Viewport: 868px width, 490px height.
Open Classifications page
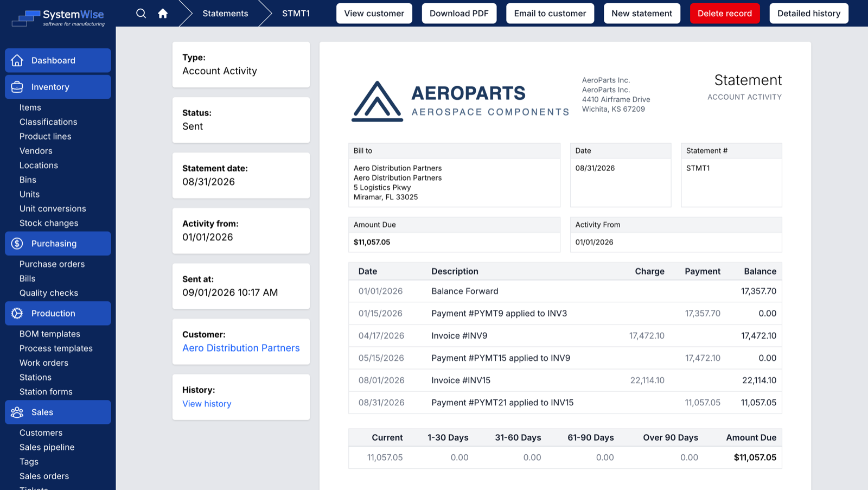click(x=48, y=122)
